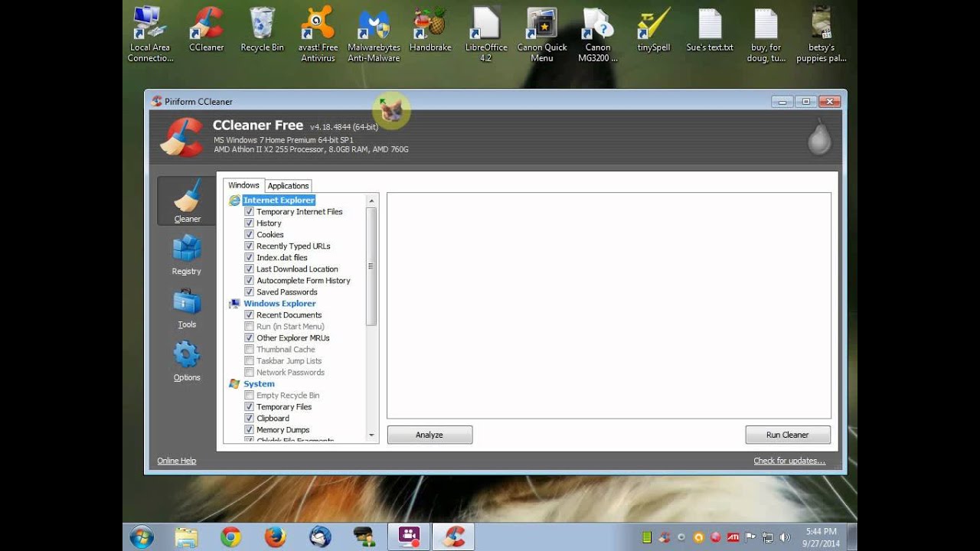Toggle Index.dat files checkbox
The height and width of the screenshot is (551, 980).
pyautogui.click(x=249, y=258)
